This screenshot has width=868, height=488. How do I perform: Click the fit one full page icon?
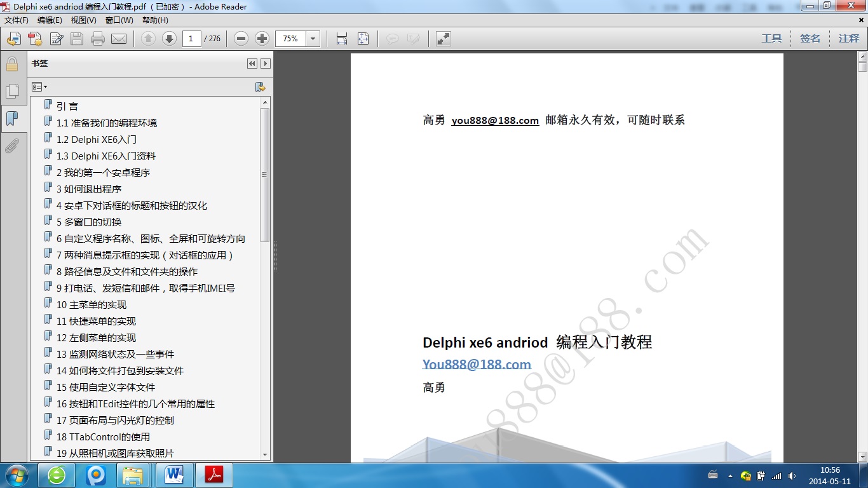pyautogui.click(x=363, y=39)
